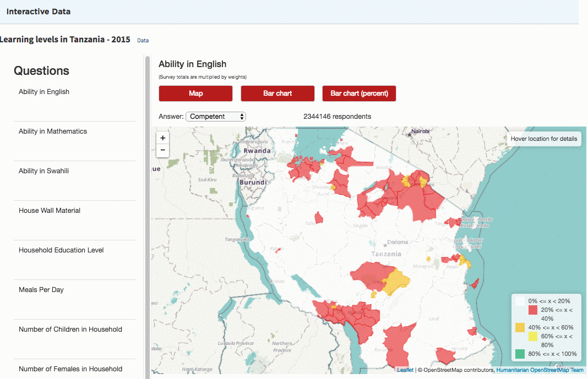Click the green 80%-100% legend swatch
This screenshot has width=588, height=379.
(x=520, y=354)
